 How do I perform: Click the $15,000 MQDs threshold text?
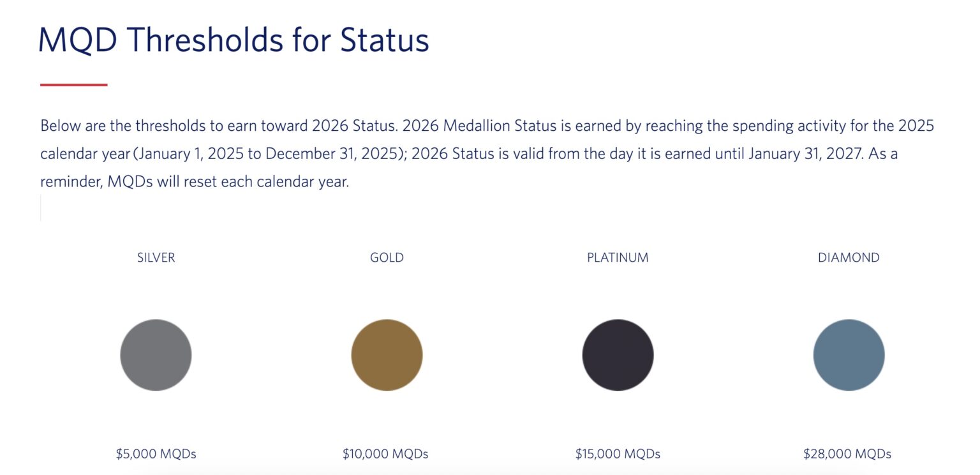tap(618, 455)
